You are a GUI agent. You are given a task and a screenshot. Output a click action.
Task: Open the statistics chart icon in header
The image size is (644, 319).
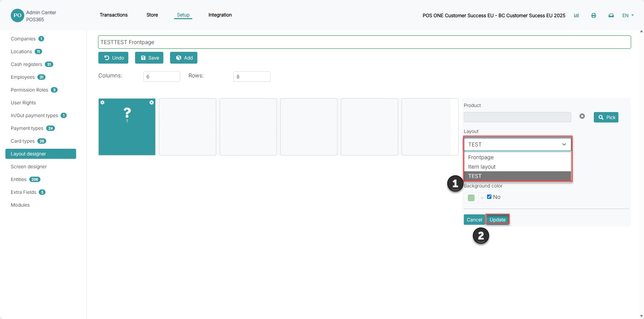[x=577, y=15]
